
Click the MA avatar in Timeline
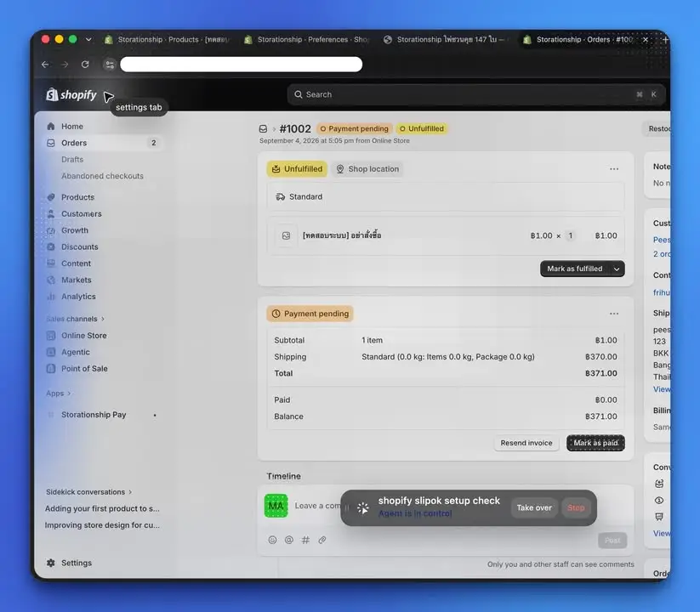tap(276, 506)
